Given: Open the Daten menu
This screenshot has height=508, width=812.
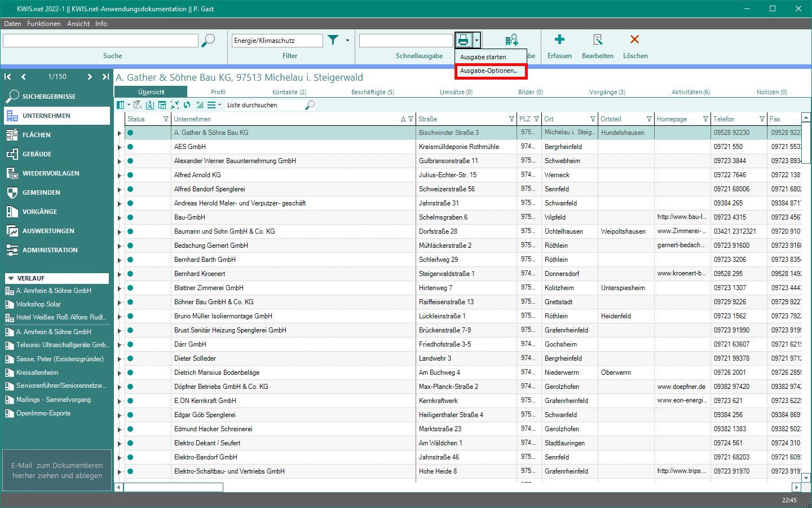Looking at the screenshot, I should click(x=12, y=24).
